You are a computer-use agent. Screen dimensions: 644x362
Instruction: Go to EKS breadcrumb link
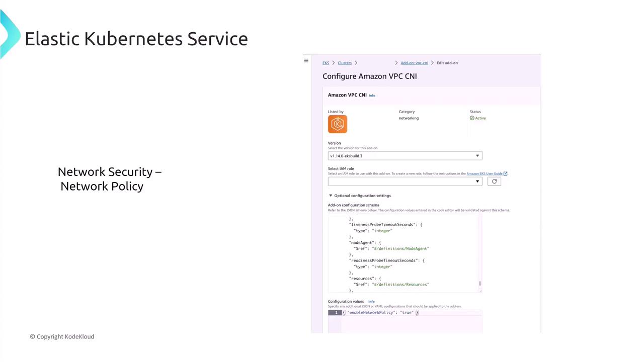click(x=326, y=63)
